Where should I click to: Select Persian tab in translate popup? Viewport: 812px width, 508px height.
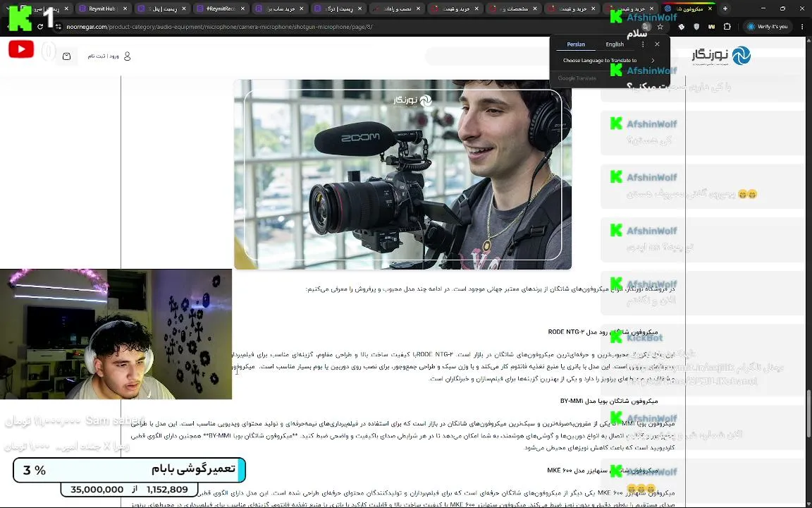(x=576, y=44)
